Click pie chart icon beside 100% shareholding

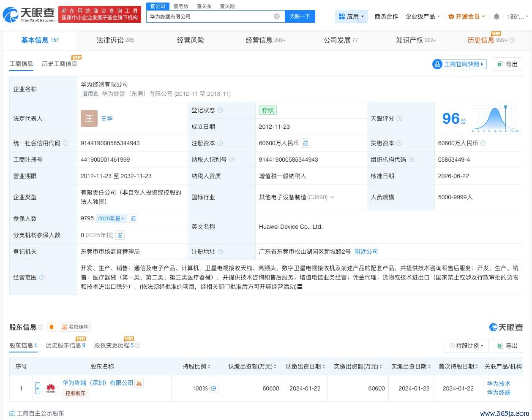click(x=214, y=388)
